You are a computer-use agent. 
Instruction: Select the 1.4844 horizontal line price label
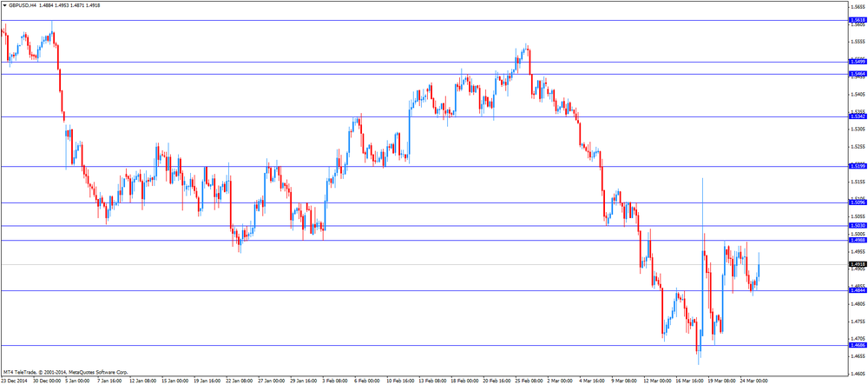coord(857,291)
